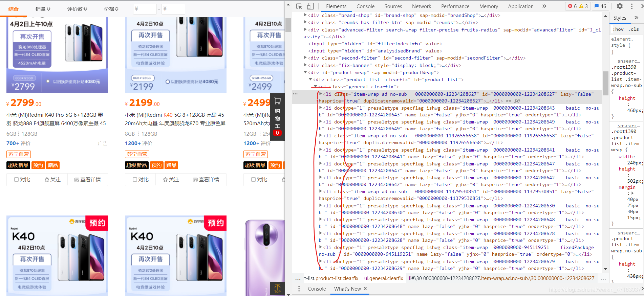Viewport: 644px width, 296px height.
Task: Open 查看详情 for the 2799 product
Action: click(88, 180)
